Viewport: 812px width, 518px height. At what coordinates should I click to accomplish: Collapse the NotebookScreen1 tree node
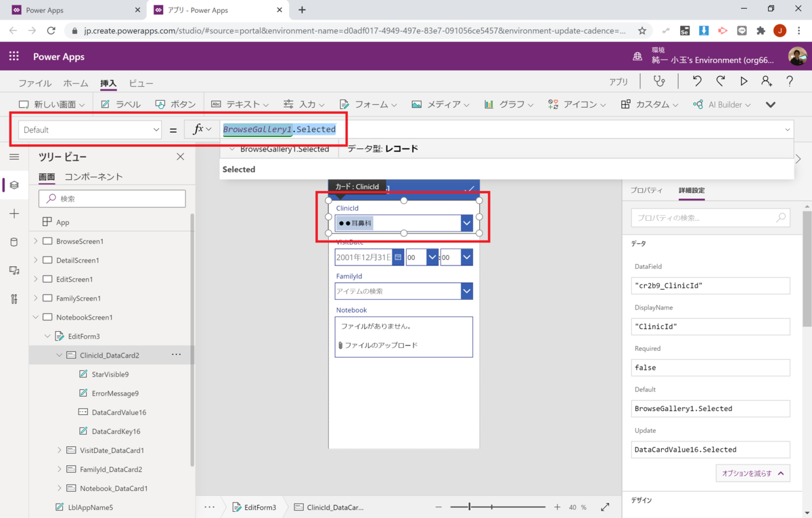(x=35, y=317)
